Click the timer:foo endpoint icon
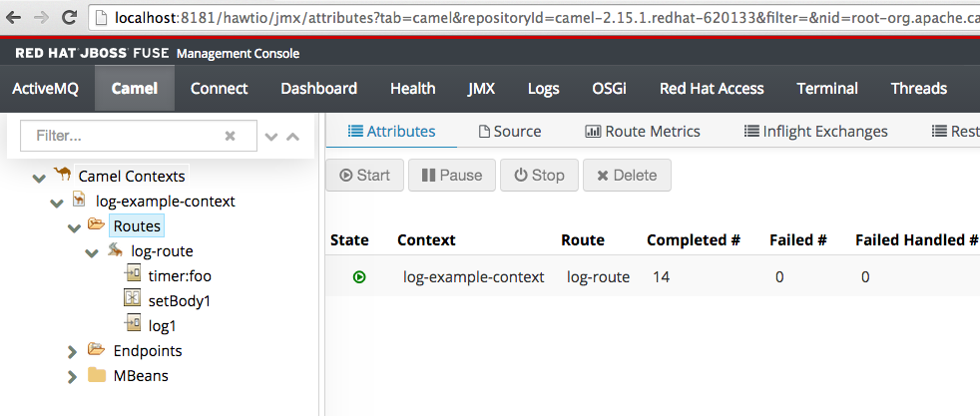This screenshot has width=980, height=416. coord(133,273)
